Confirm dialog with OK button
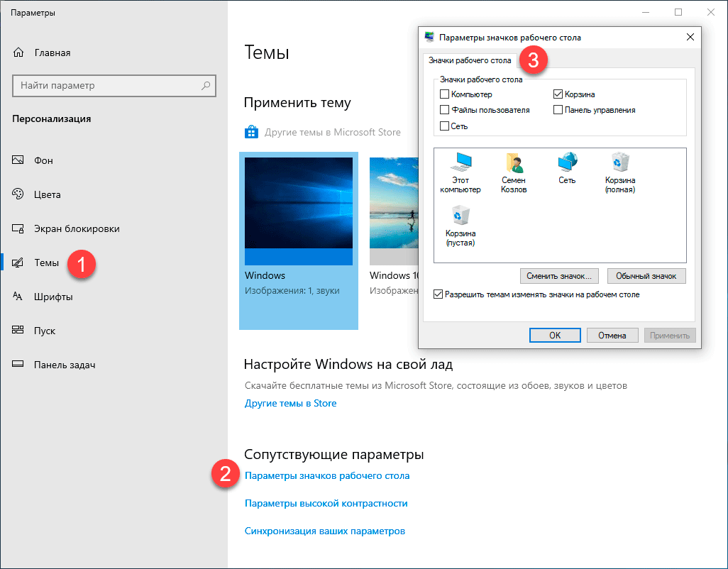728x569 pixels. click(555, 335)
